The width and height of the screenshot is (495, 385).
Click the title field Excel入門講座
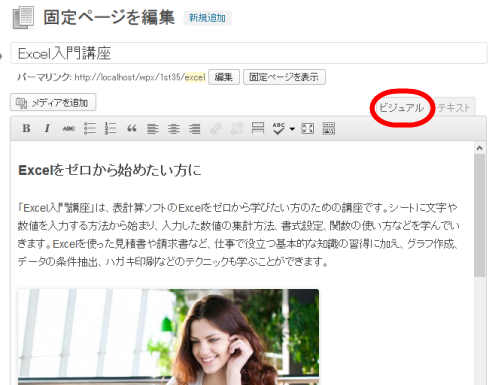coord(249,53)
